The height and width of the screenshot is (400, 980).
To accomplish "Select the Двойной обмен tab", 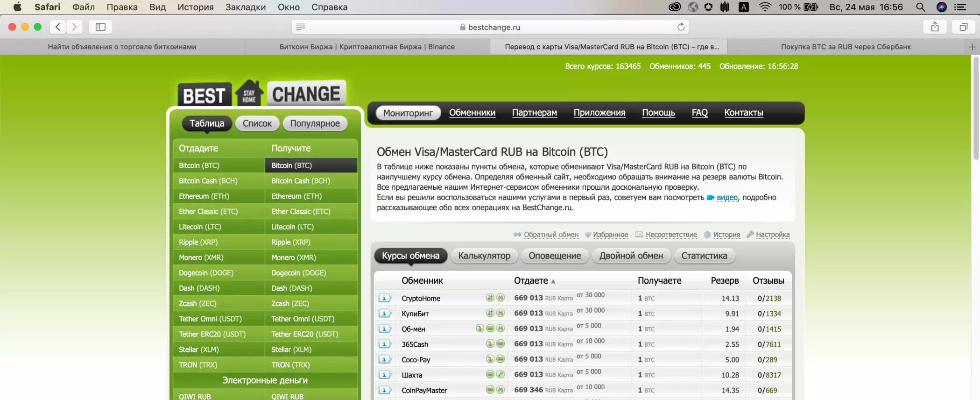I will (631, 256).
